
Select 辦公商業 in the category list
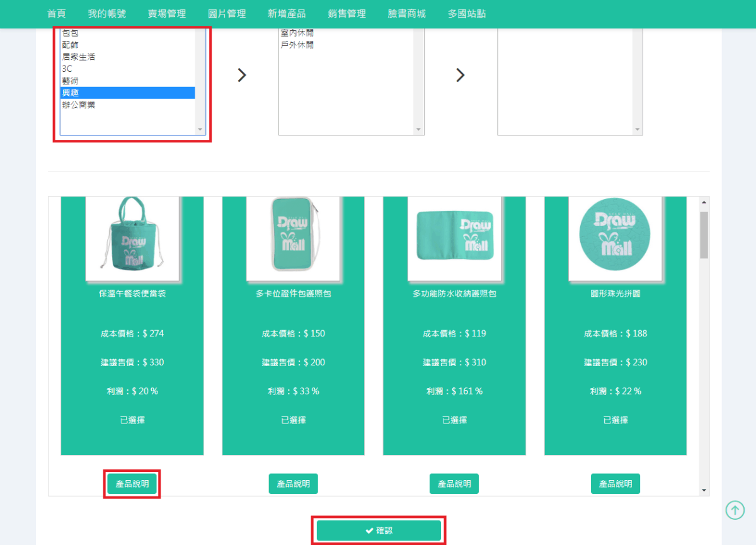coord(79,105)
